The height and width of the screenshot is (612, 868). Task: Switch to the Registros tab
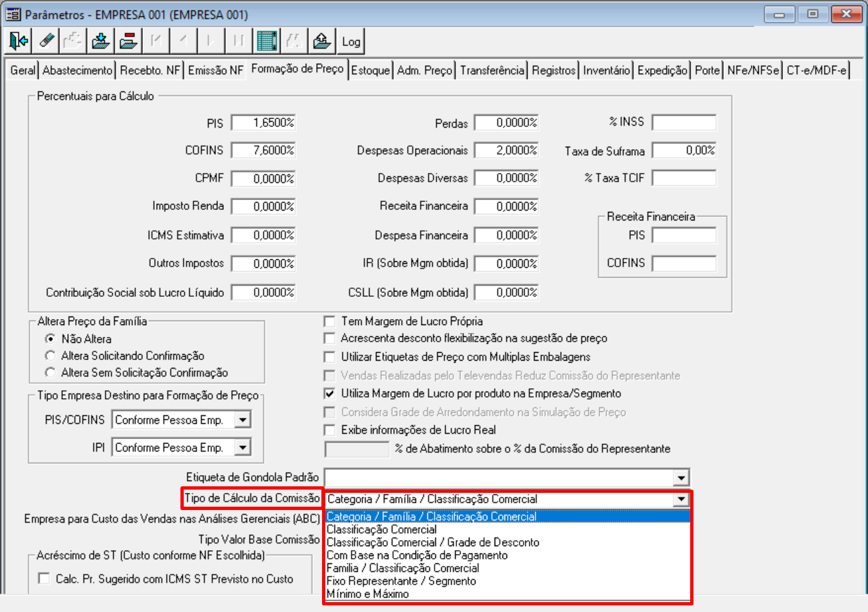click(554, 70)
